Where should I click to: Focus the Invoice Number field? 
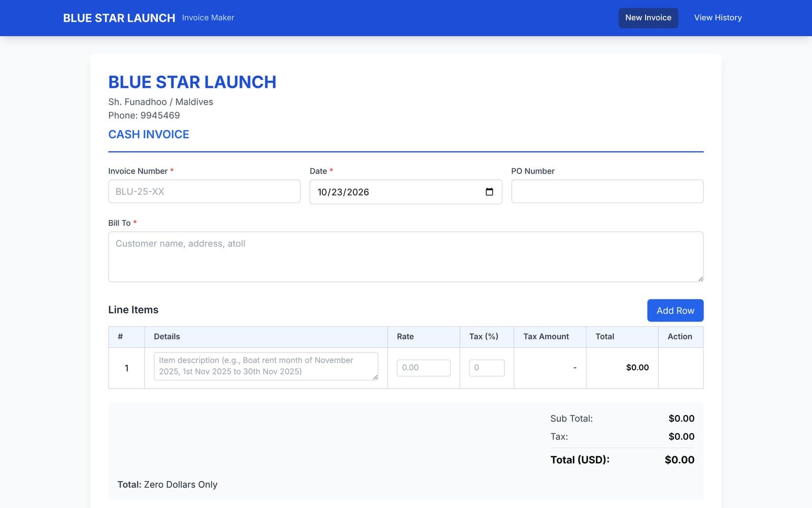click(204, 192)
